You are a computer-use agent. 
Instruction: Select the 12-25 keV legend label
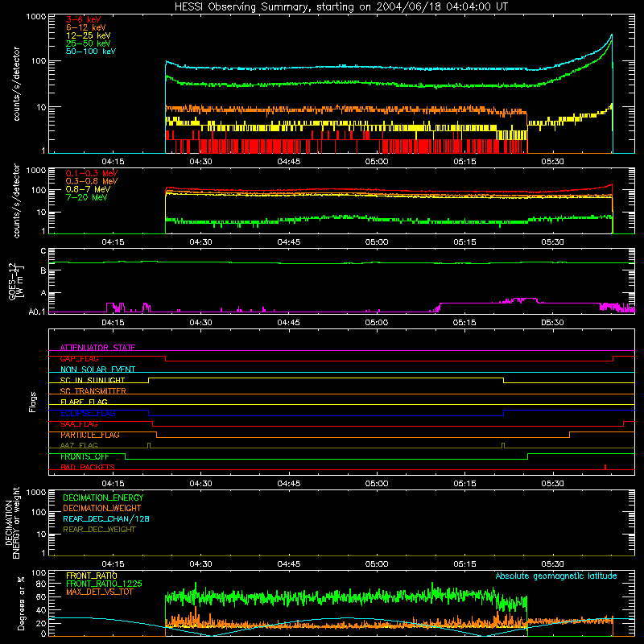pyautogui.click(x=89, y=35)
